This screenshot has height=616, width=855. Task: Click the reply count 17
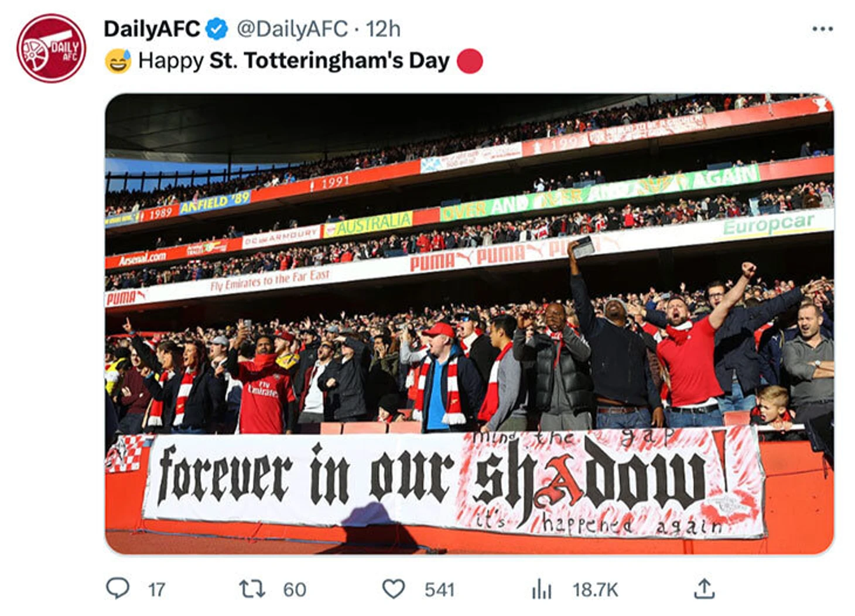[156, 590]
